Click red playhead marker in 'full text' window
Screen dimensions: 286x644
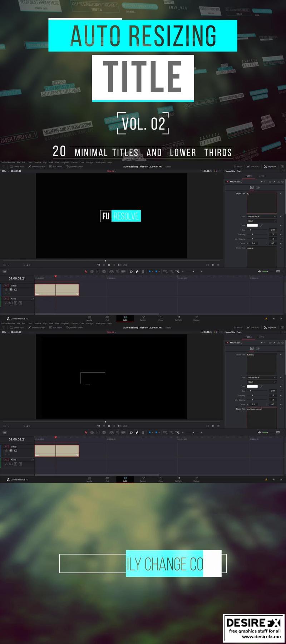point(55,437)
